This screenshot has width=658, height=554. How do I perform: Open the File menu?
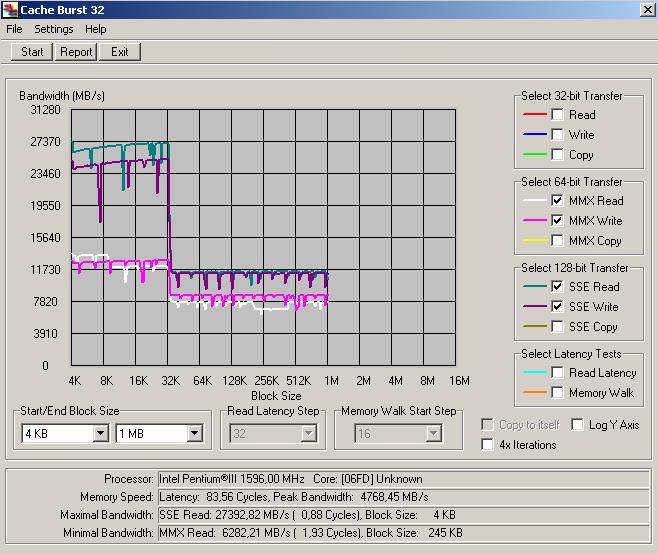(14, 29)
